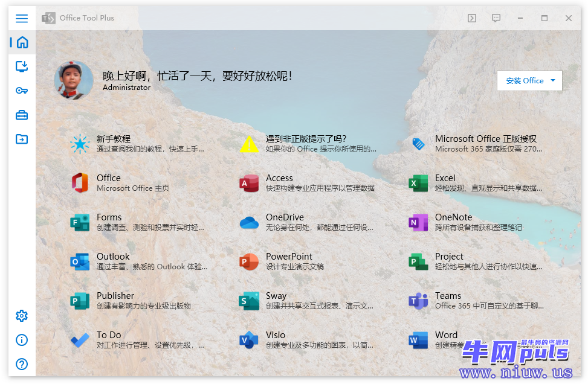Launch the Project app icon
The height and width of the screenshot is (384, 588).
(418, 261)
